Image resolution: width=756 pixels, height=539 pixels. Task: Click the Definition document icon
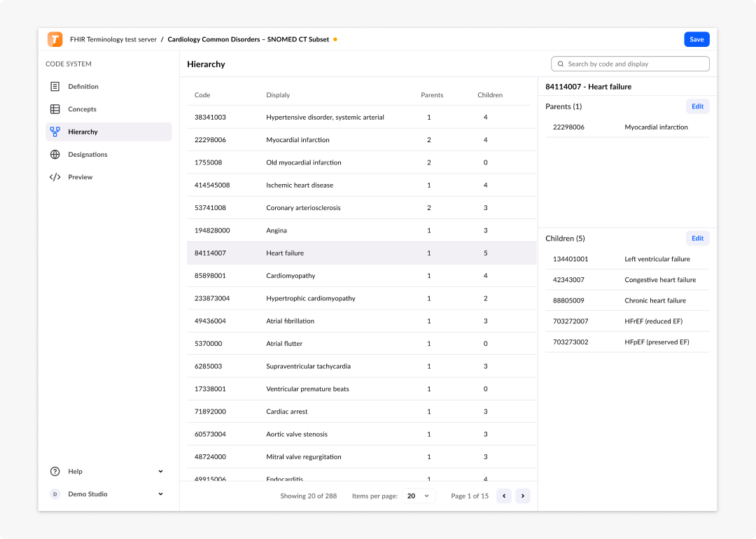click(x=55, y=86)
